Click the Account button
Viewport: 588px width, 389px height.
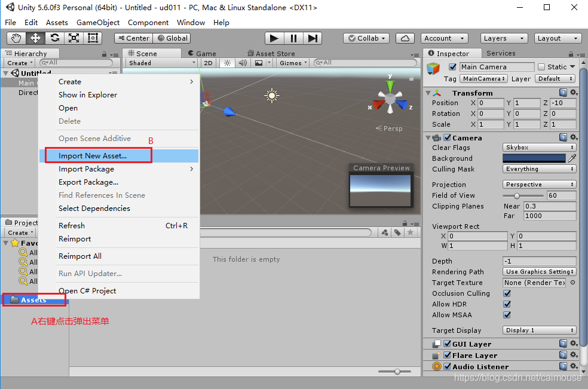click(x=444, y=38)
